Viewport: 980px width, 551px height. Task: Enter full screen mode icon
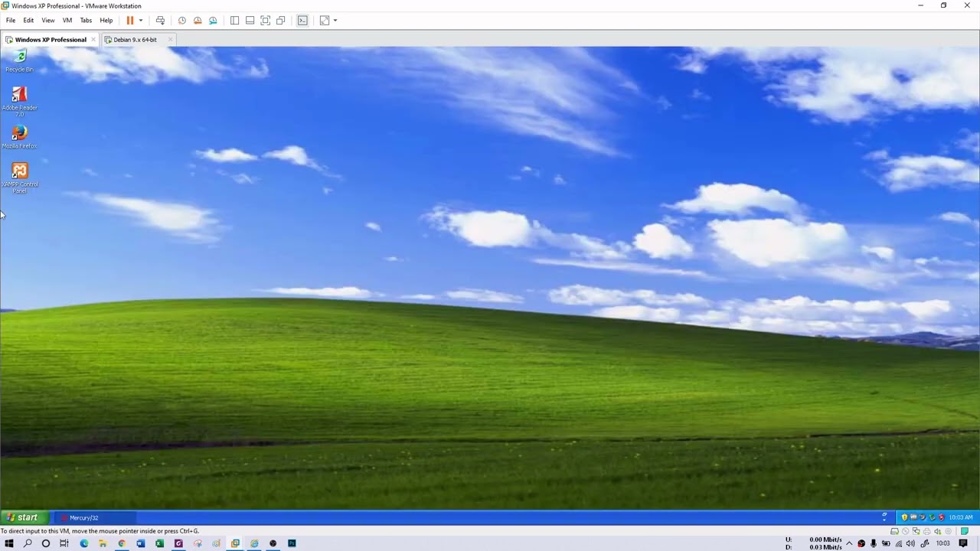(265, 21)
